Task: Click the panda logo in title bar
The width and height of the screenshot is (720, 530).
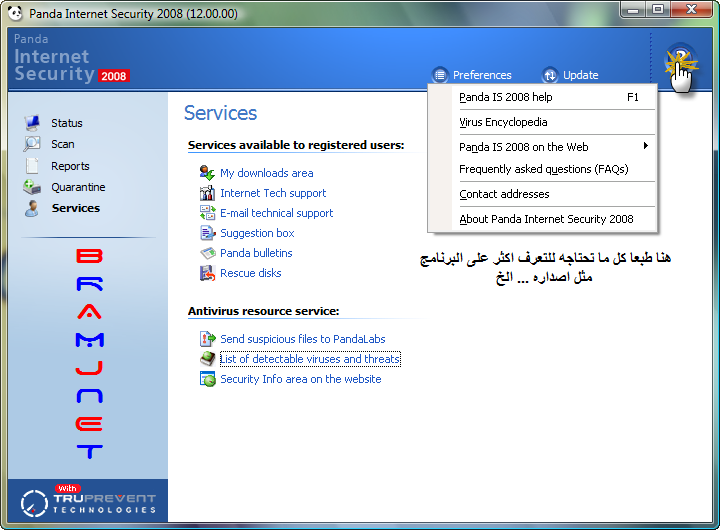Action: point(15,13)
